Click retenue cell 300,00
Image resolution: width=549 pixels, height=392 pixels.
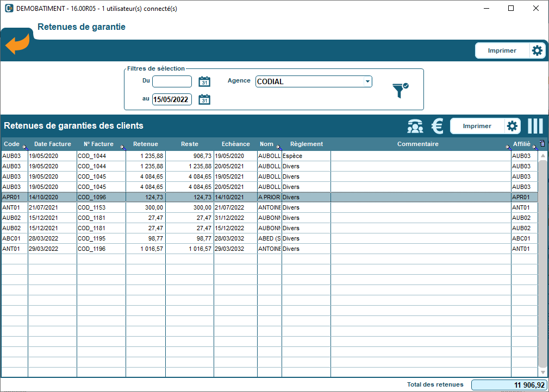point(145,208)
